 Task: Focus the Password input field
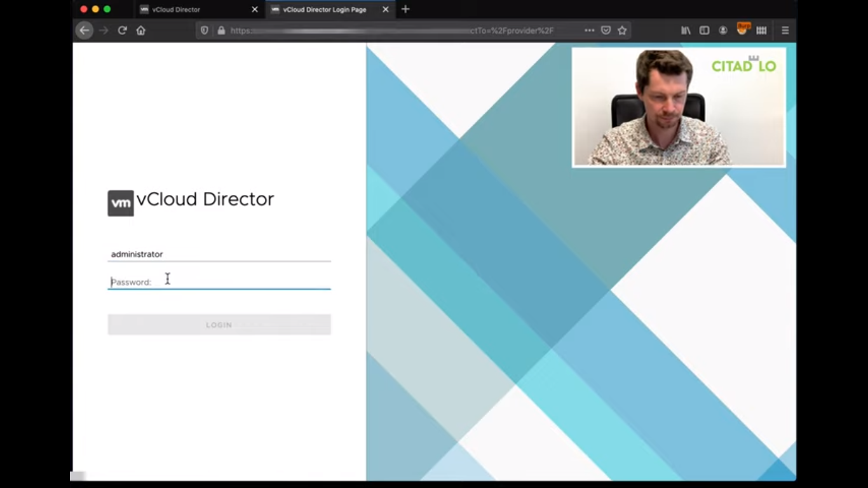point(219,281)
